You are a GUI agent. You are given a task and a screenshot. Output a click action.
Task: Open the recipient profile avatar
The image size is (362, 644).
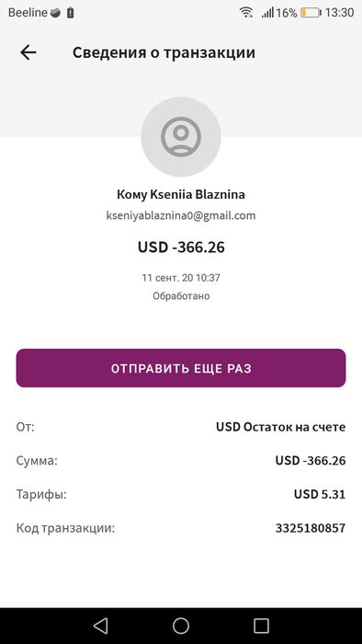click(181, 137)
